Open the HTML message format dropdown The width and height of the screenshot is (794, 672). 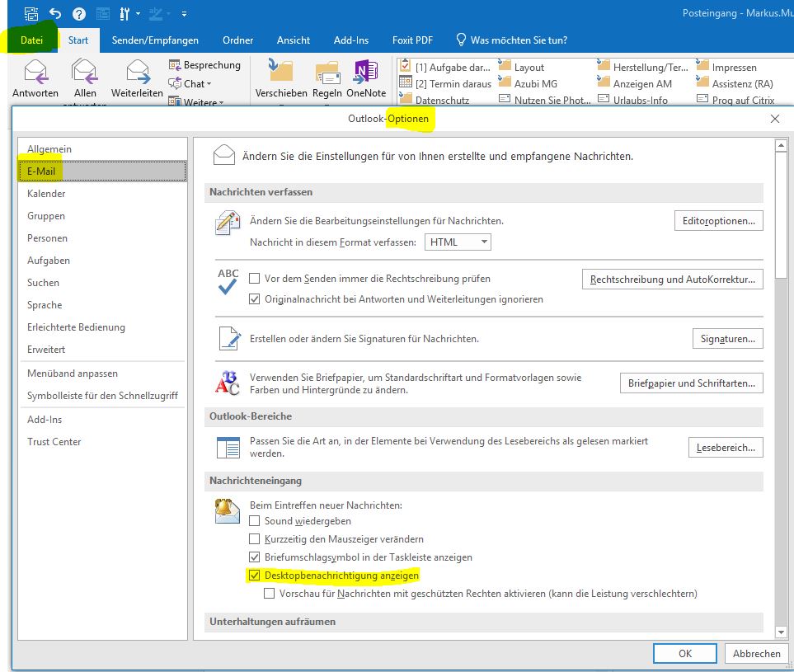click(458, 242)
